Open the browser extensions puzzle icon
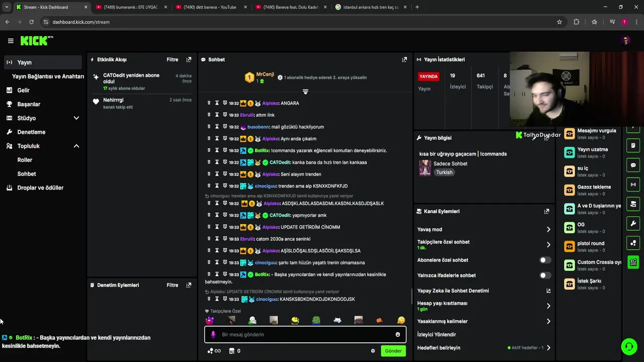The image size is (644, 362). pos(577,22)
